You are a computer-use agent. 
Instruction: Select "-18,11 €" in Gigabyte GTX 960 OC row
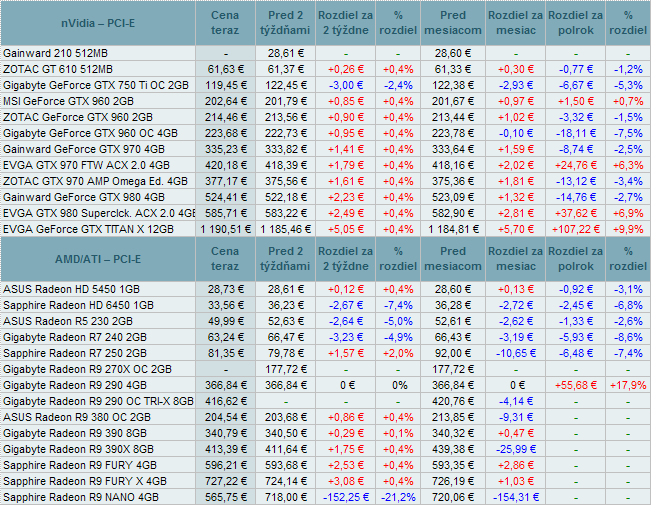coord(575,133)
